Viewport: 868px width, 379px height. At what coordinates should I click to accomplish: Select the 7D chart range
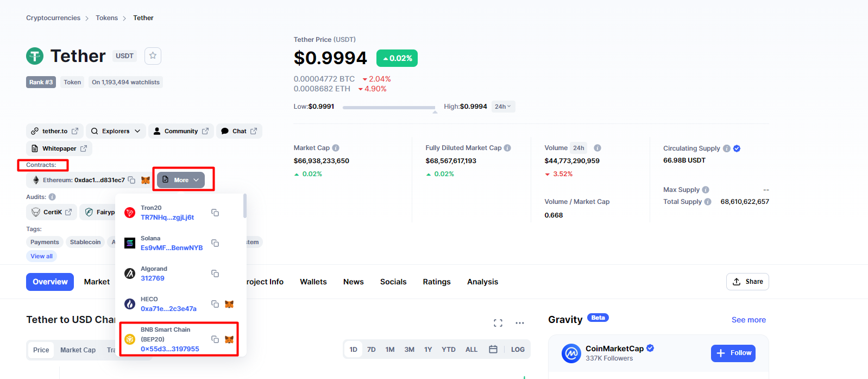(372, 349)
